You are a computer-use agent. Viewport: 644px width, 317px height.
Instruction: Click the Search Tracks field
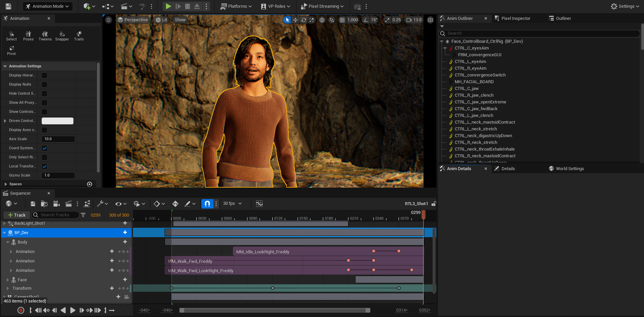tap(56, 215)
